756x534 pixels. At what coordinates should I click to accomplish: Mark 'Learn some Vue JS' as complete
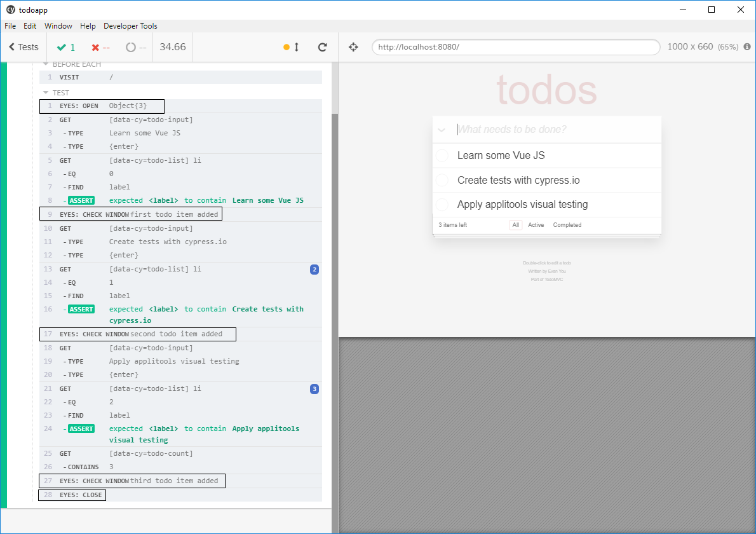click(x=442, y=156)
